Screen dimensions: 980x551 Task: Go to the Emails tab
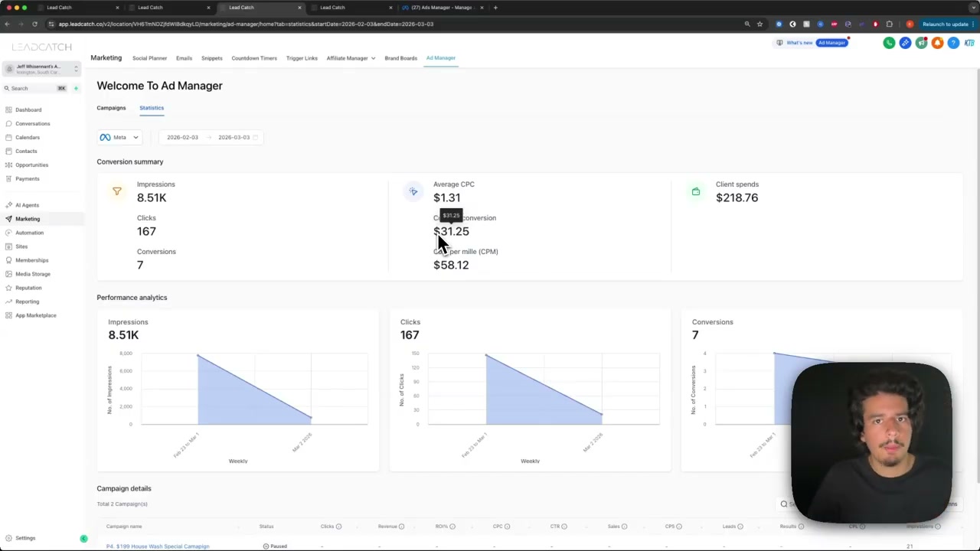point(184,58)
